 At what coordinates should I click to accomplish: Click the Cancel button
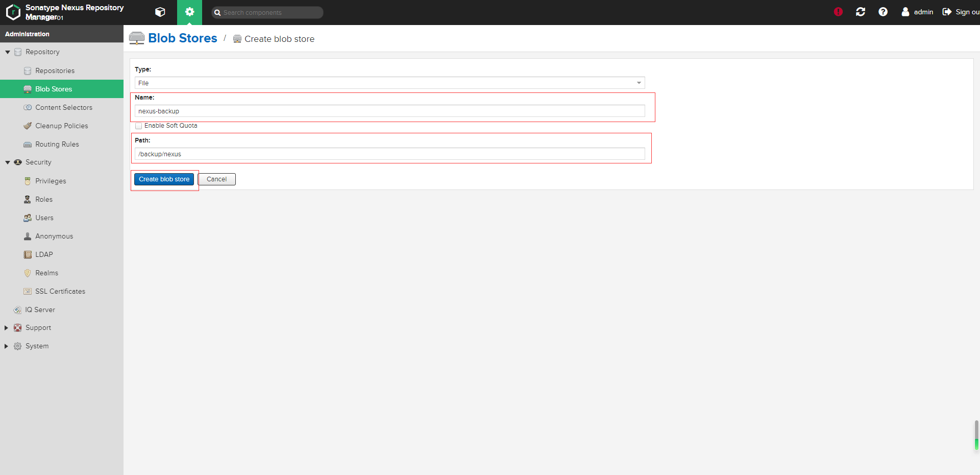(x=217, y=179)
